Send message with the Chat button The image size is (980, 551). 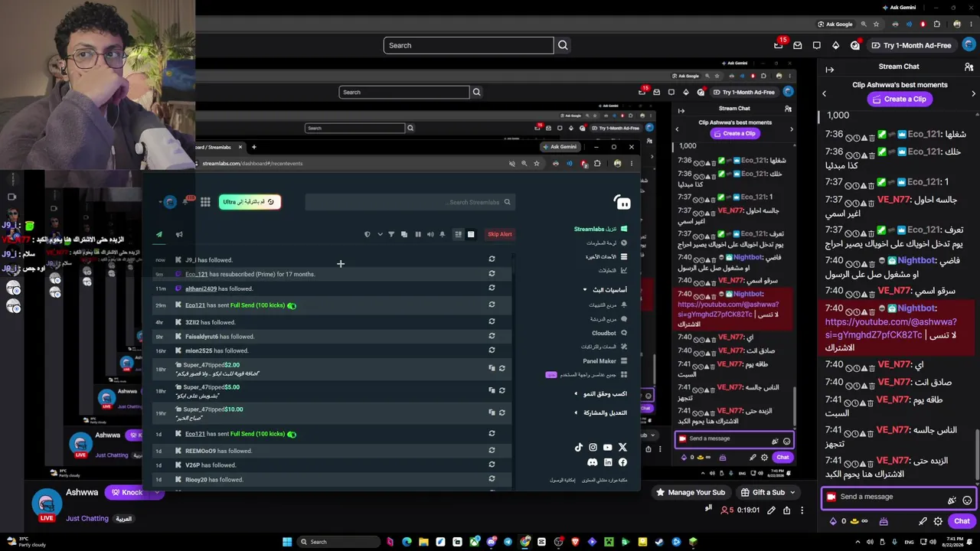tap(962, 521)
